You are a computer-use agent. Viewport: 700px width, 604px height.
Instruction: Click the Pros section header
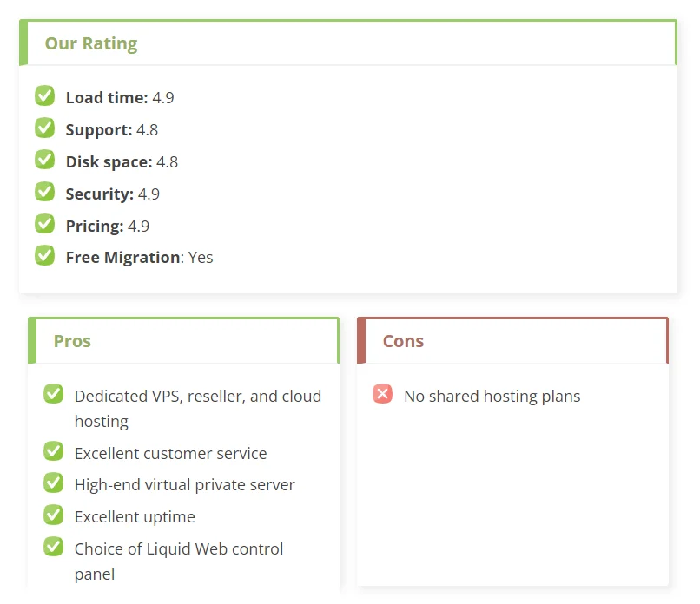pos(72,341)
